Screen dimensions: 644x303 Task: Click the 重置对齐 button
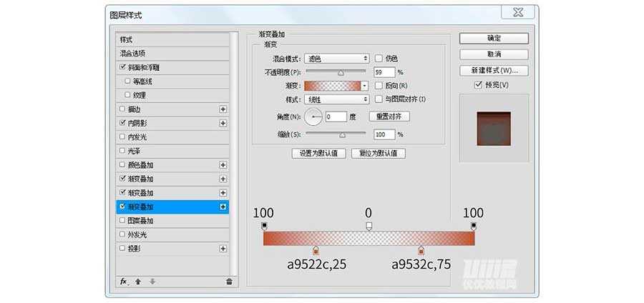(x=389, y=116)
